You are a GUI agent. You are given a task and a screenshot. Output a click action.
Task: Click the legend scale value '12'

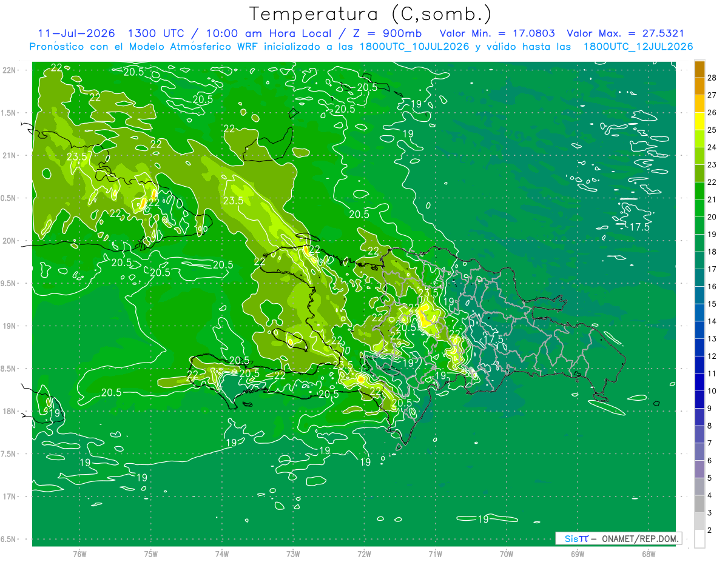click(712, 356)
